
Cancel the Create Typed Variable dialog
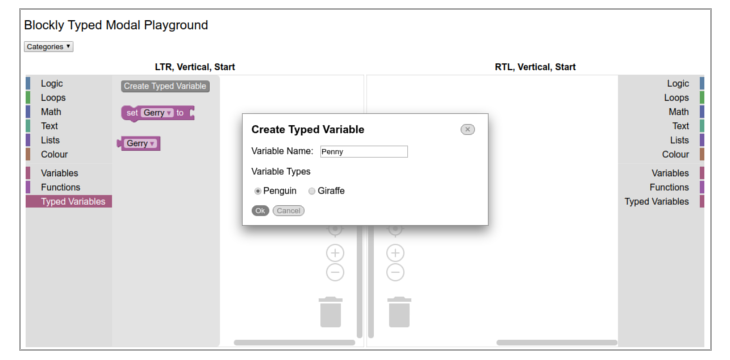click(x=288, y=211)
